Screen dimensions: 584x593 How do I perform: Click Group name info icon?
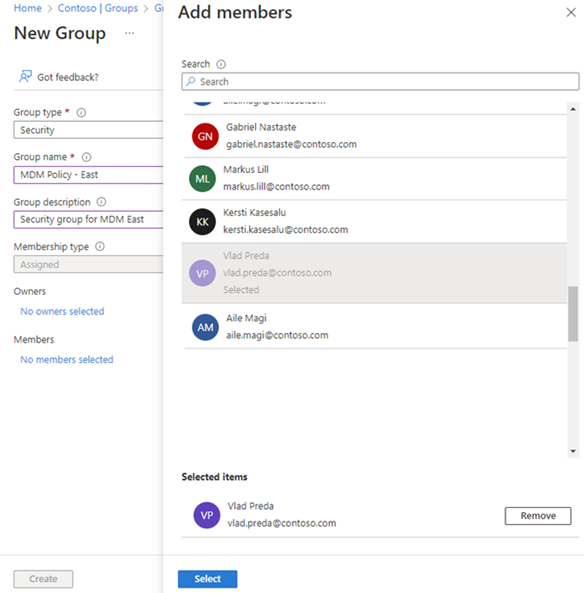87,157
